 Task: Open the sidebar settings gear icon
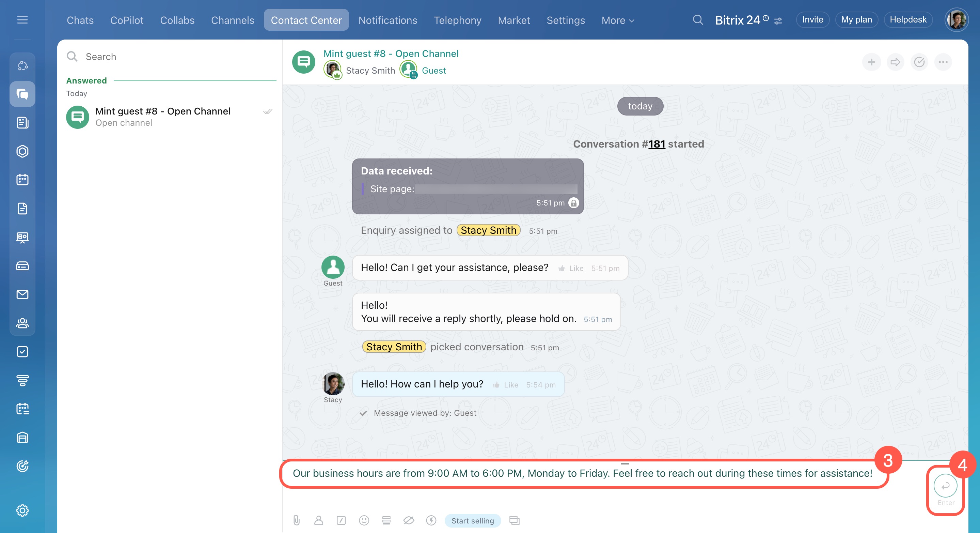click(x=22, y=510)
